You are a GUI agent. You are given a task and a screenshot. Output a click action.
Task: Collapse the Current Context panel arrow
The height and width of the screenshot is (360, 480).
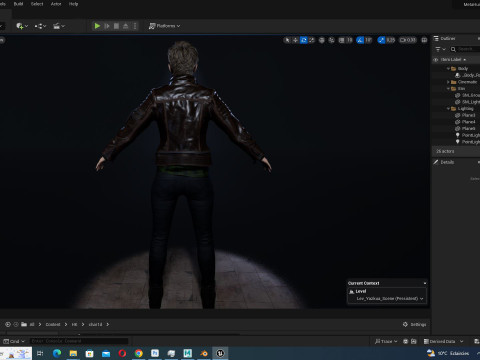click(x=425, y=283)
